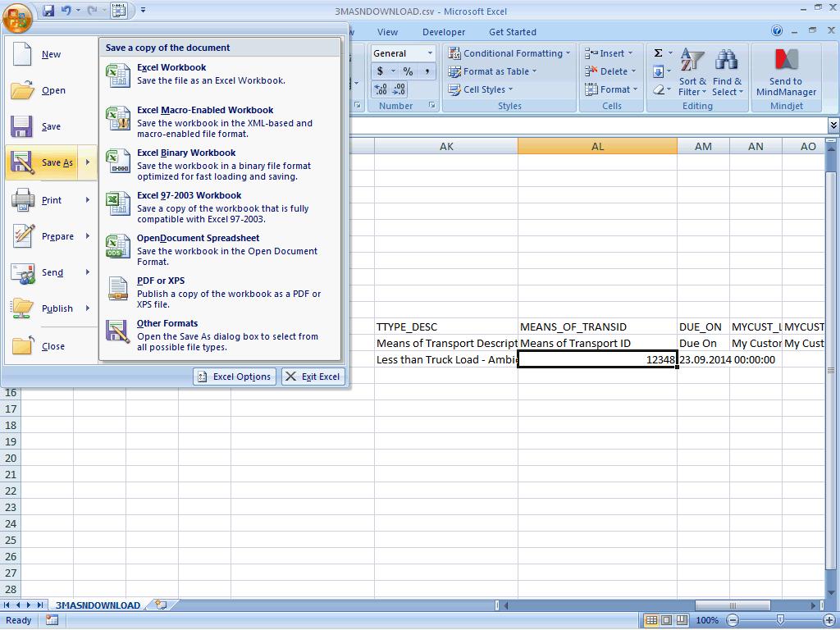Click the OpenDocument Spreadsheet icon
Screen dimensions: 840x630
point(118,246)
